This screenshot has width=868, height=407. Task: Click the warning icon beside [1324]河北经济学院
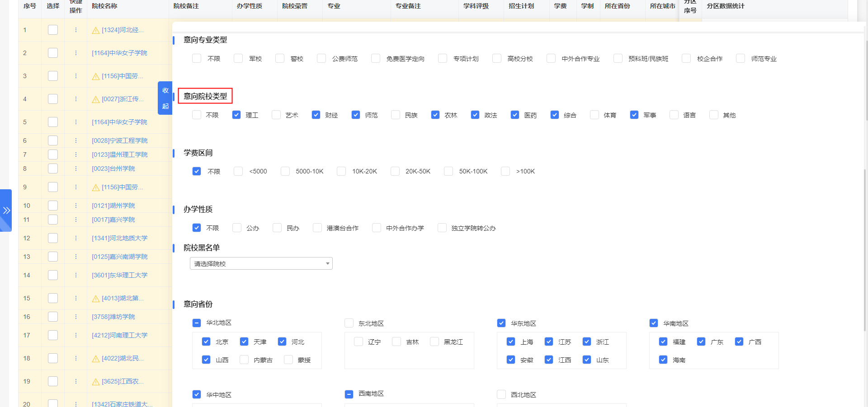[x=95, y=30]
